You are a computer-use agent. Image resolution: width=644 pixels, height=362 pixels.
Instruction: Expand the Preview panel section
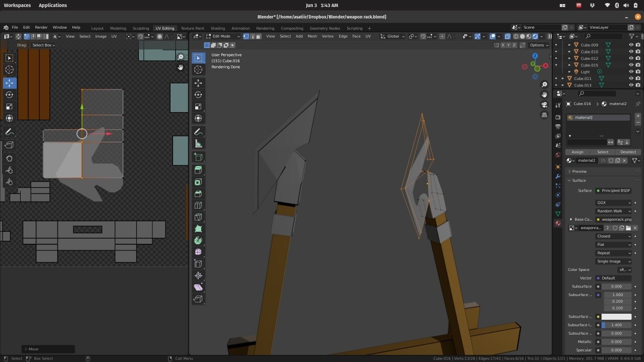579,171
